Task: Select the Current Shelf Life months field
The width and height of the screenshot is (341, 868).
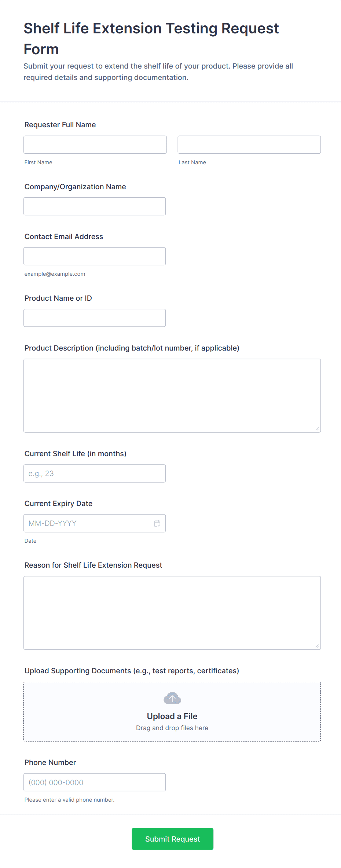Action: pos(95,473)
